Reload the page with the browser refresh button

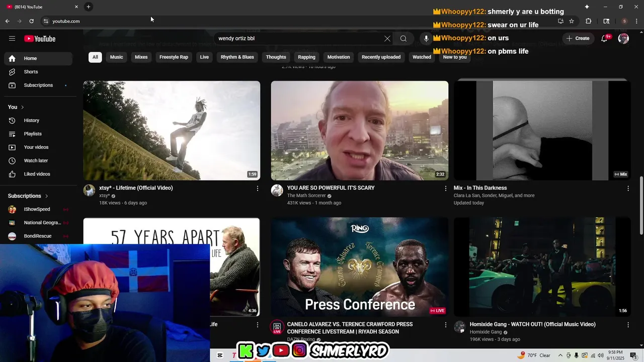[x=31, y=21]
